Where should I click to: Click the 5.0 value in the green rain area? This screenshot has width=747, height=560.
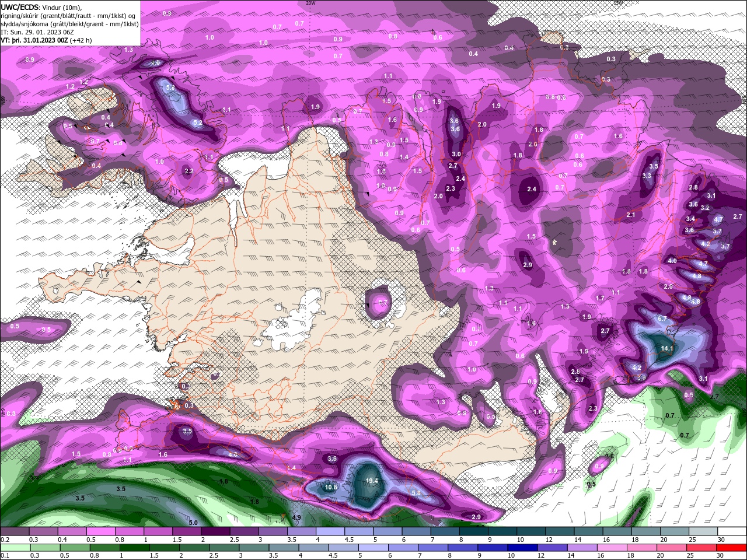tap(193, 523)
